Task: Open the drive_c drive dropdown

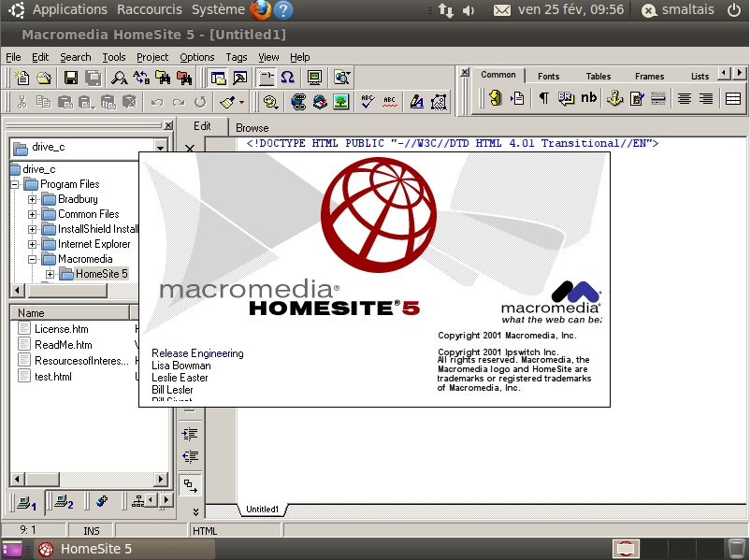Action: tap(160, 148)
